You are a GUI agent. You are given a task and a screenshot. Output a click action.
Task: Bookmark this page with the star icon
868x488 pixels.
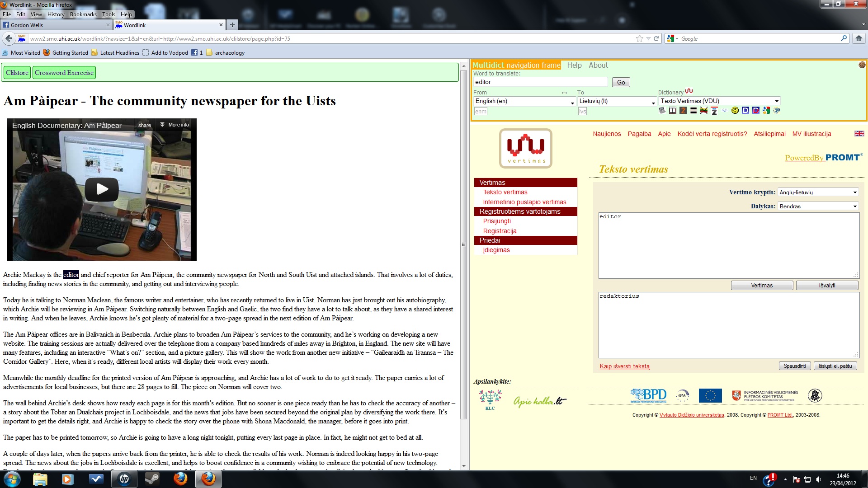tap(639, 38)
